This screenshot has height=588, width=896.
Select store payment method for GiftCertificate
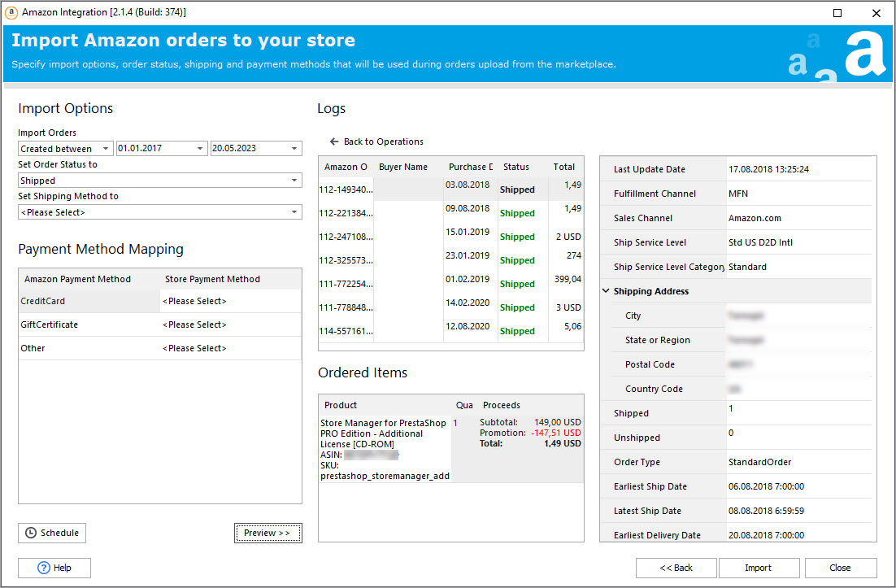pyautogui.click(x=229, y=324)
